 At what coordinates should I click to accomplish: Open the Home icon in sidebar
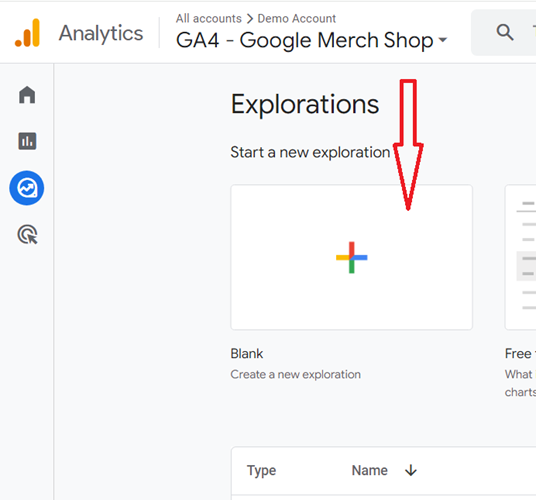tap(27, 94)
